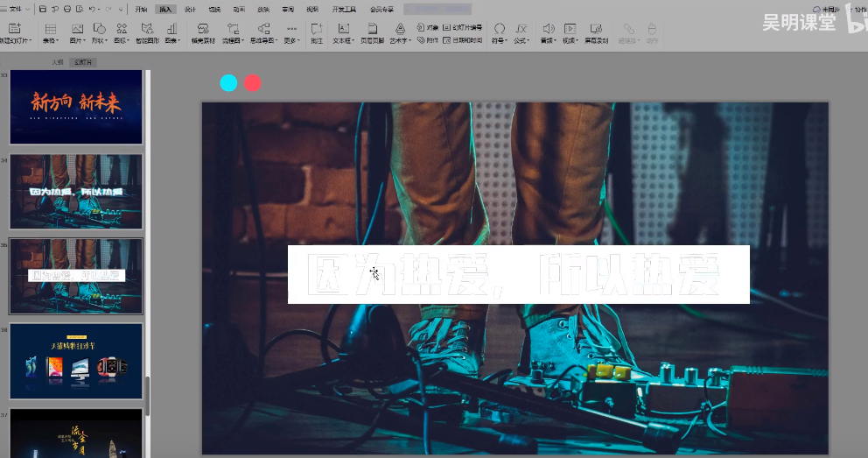Click the Print icon in quick access toolbar

click(x=67, y=10)
